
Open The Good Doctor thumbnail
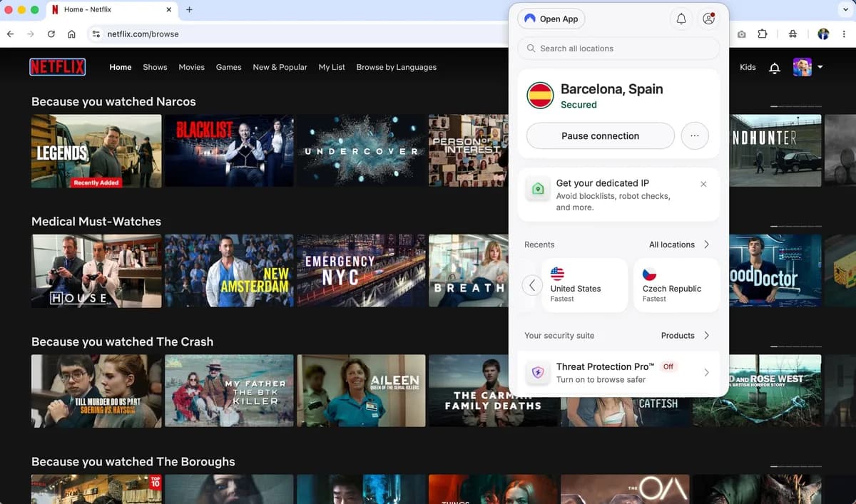click(x=775, y=271)
